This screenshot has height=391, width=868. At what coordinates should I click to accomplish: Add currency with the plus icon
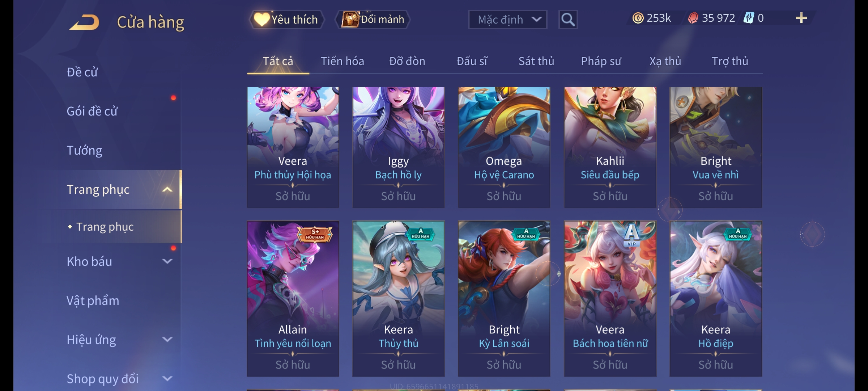tap(801, 18)
